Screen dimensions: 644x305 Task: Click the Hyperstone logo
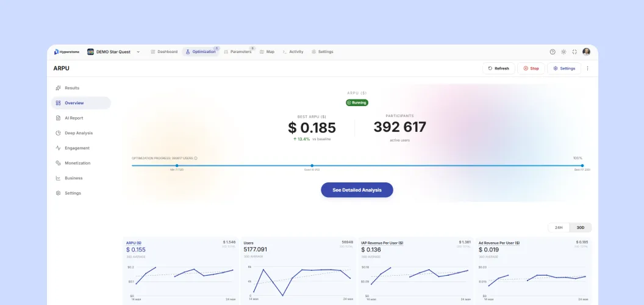(x=66, y=52)
